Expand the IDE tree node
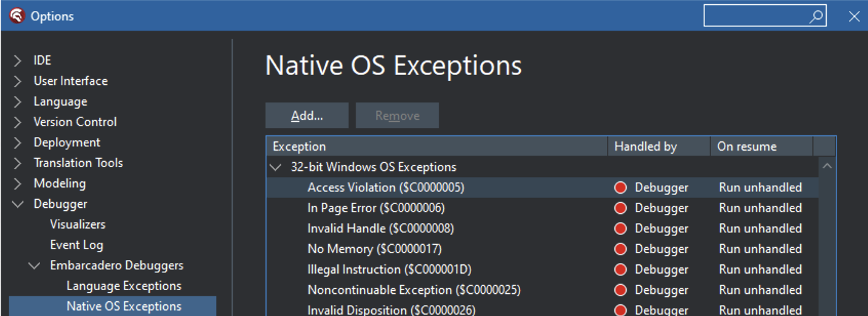Screen dimensions: 868x316 (x=18, y=61)
